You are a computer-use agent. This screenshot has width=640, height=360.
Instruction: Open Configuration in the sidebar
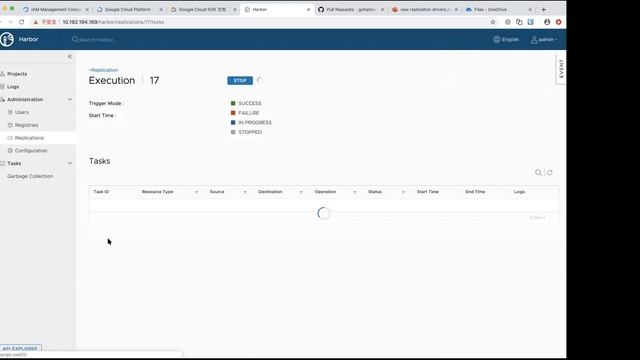(31, 151)
